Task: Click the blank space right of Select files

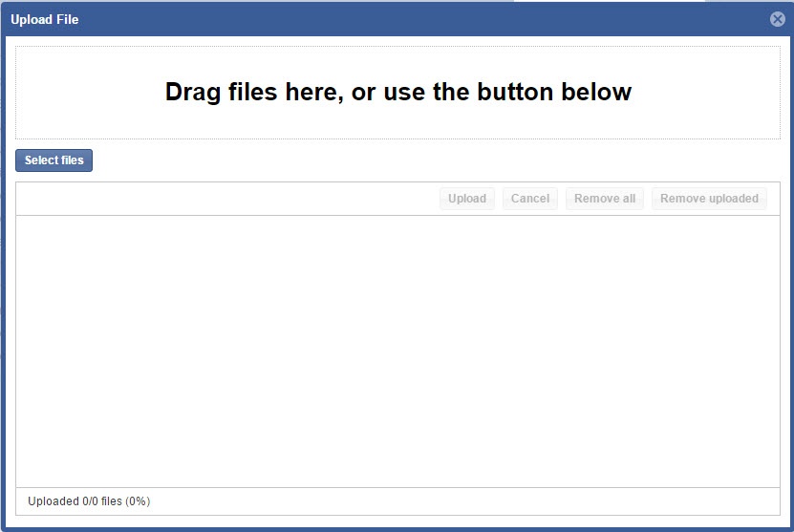Action: click(430, 160)
